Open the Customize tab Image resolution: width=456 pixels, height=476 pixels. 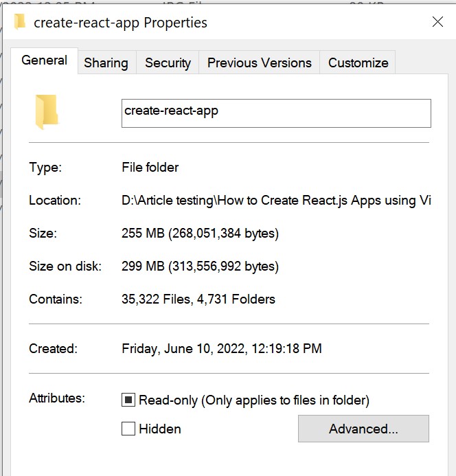coord(358,63)
